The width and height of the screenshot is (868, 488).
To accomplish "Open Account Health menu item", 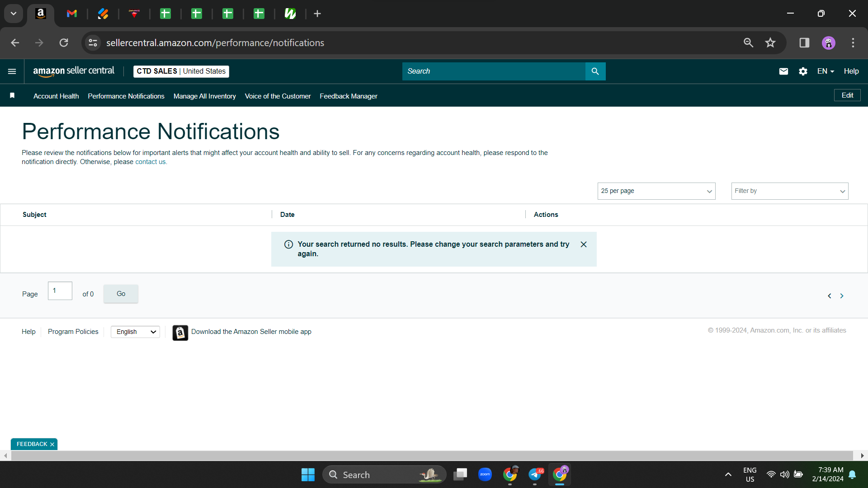I will pos(56,96).
